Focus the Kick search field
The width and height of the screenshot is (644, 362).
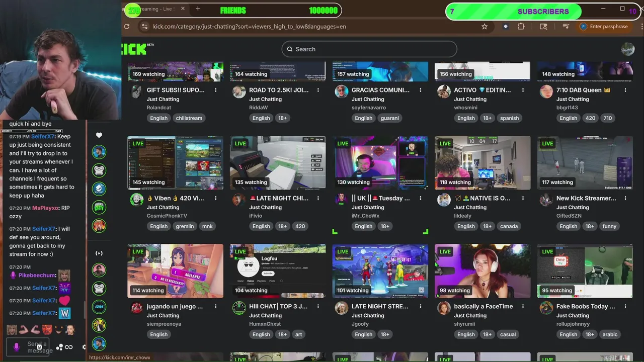[369, 49]
